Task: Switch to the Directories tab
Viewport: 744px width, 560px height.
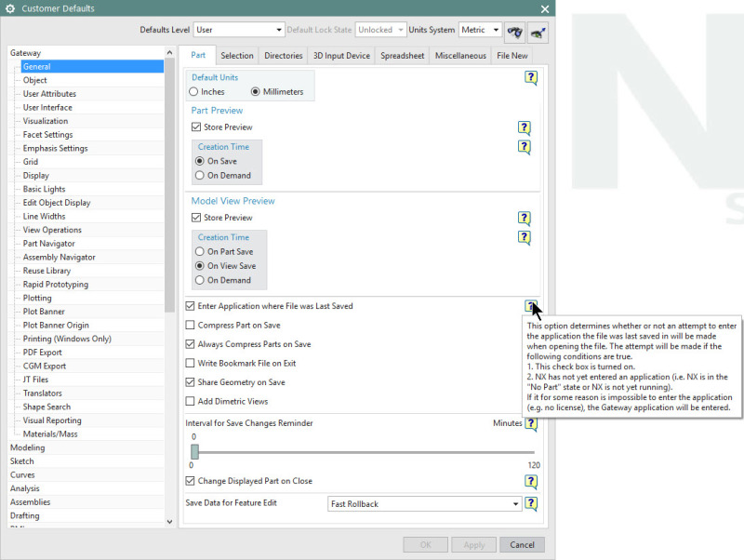Action: coord(284,56)
